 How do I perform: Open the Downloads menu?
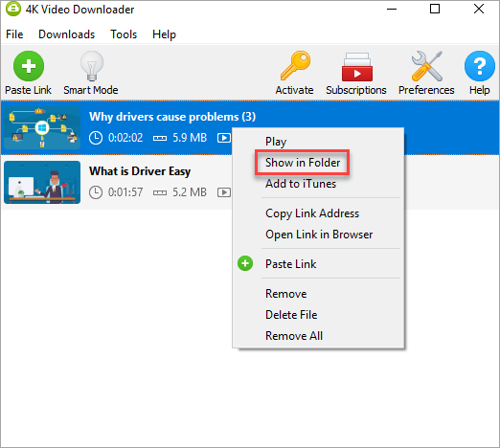pos(67,34)
